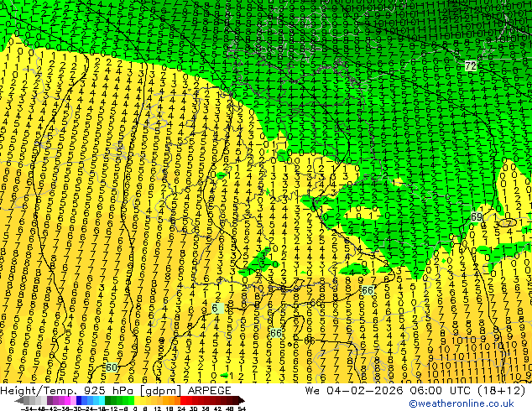The height and width of the screenshot is (411, 532).
Task: Click the bright red legend swatch above 24
Action: pos(183,401)
